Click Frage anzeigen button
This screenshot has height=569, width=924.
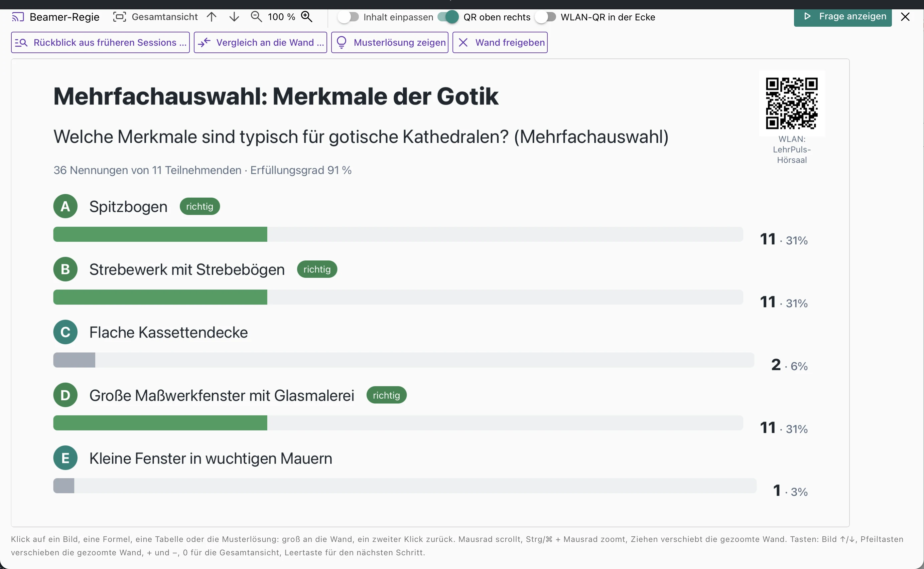point(843,17)
